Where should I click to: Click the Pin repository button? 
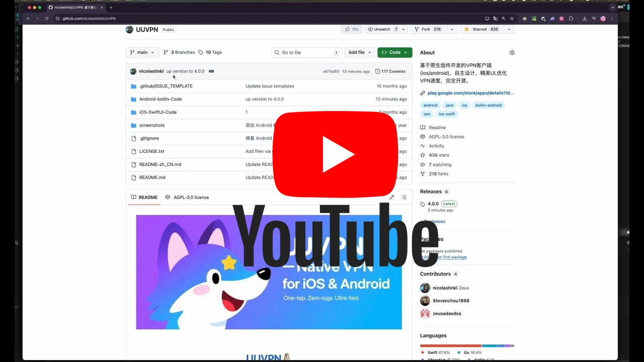(352, 29)
